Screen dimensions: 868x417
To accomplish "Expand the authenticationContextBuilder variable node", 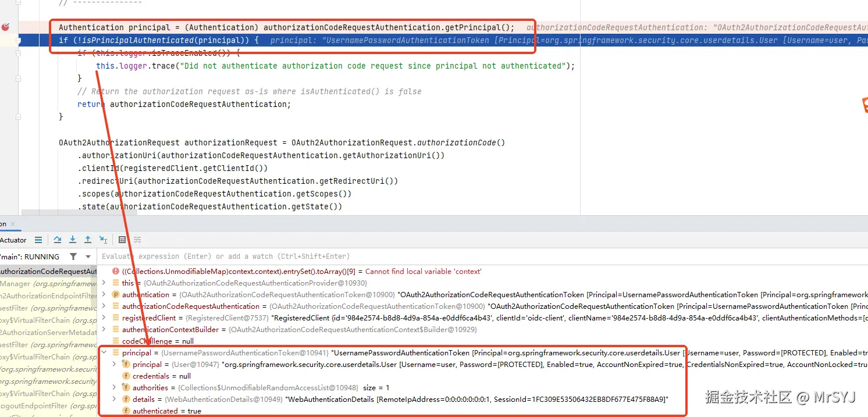I will pos(104,329).
